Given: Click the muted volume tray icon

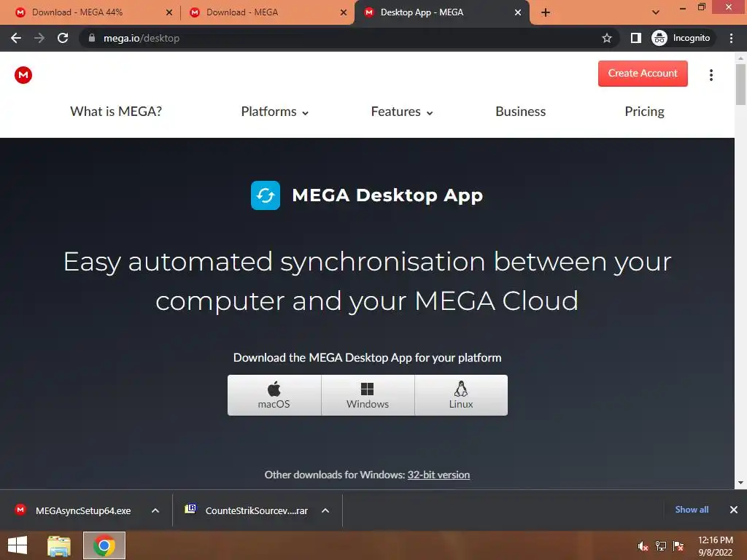Looking at the screenshot, I should tap(643, 546).
